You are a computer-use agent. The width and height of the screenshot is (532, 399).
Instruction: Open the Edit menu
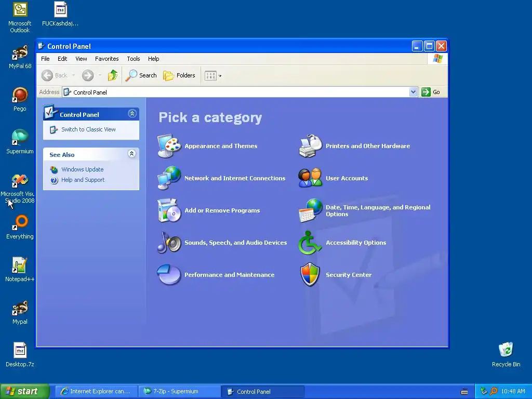pyautogui.click(x=62, y=59)
